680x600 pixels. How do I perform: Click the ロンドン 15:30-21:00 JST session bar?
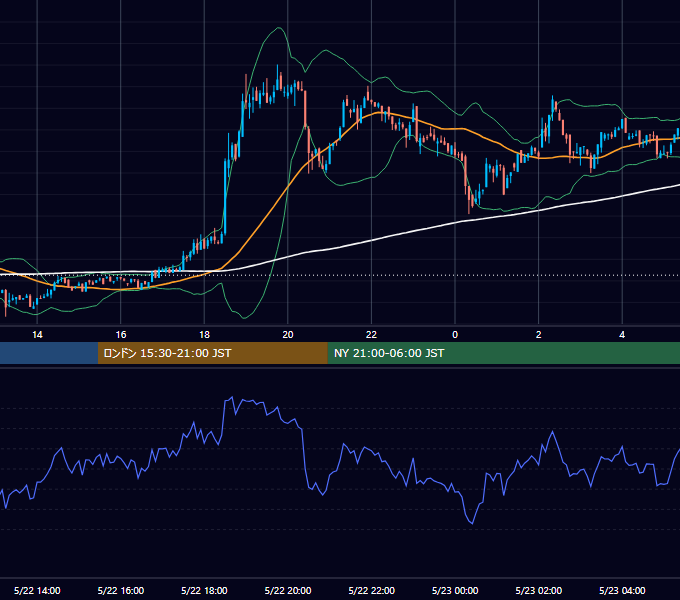(x=212, y=353)
